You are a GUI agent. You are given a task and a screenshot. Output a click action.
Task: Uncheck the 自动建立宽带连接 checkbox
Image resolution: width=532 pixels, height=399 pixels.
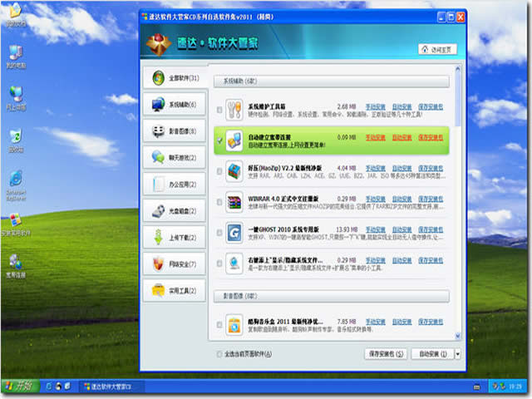point(219,140)
